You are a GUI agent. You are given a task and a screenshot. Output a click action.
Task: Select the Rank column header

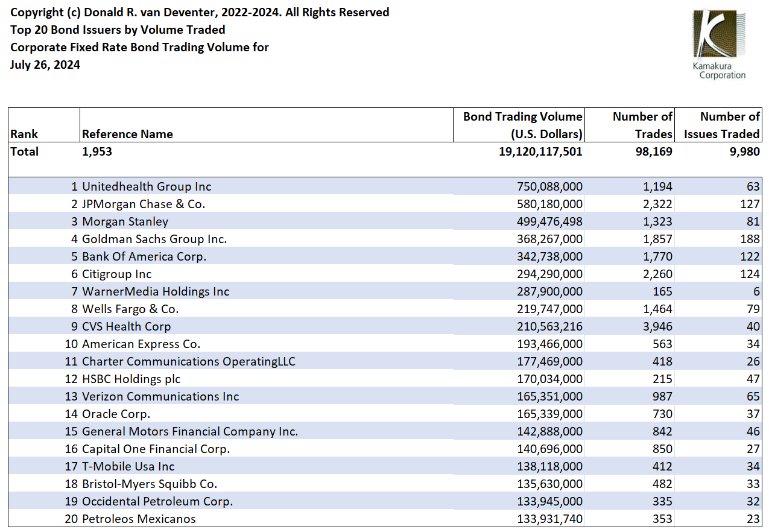tap(24, 134)
